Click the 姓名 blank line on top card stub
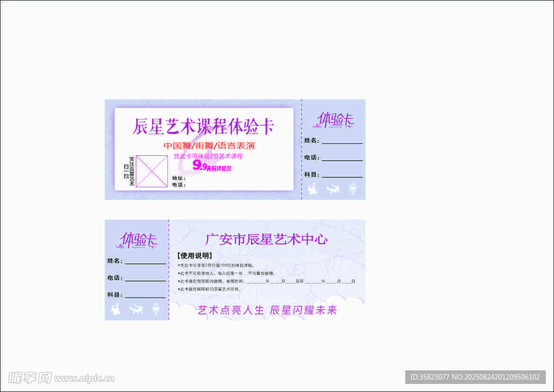This screenshot has width=554, height=392. click(x=341, y=143)
